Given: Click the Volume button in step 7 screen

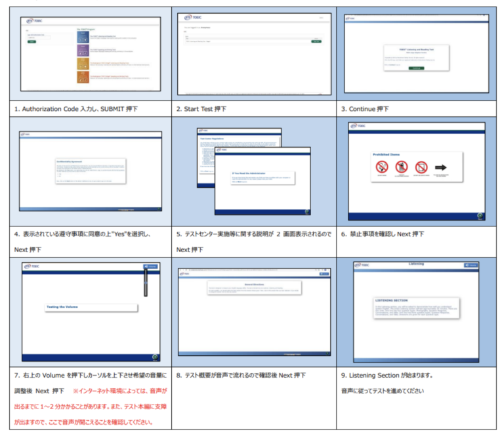Looking at the screenshot, I should coord(150,266).
